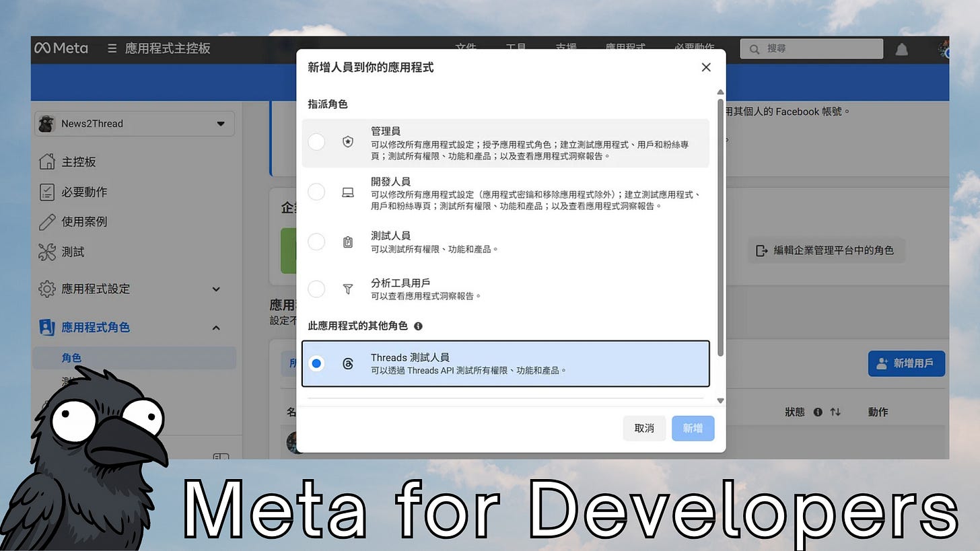Open the hamburger menu beside 應用程式主控板

click(112, 48)
